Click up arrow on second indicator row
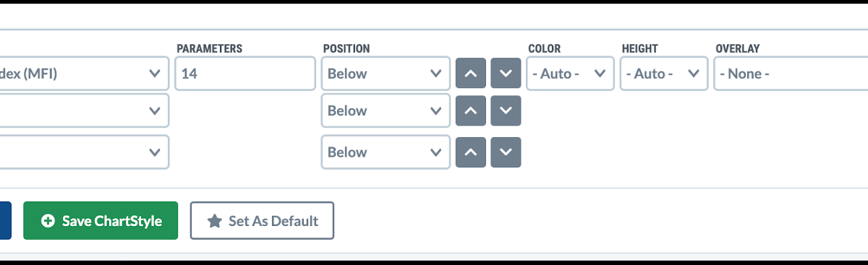Screen dimensions: 868x265 point(470,110)
